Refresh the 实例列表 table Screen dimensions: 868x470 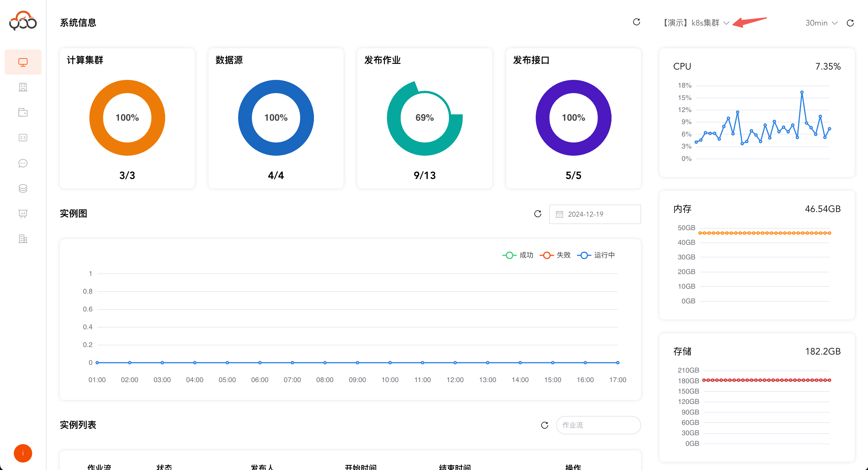tap(545, 425)
